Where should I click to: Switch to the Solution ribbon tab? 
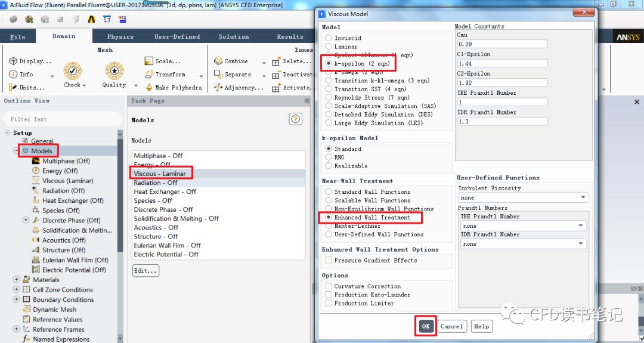(234, 36)
